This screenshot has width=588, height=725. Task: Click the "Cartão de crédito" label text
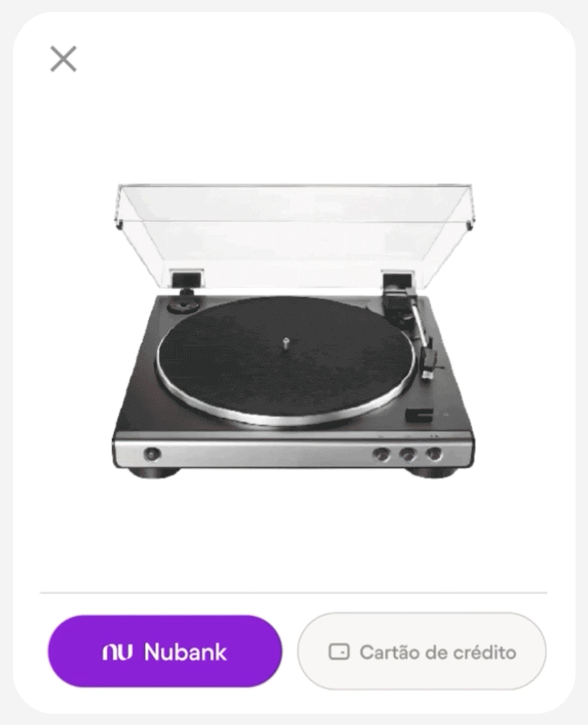coord(438,652)
